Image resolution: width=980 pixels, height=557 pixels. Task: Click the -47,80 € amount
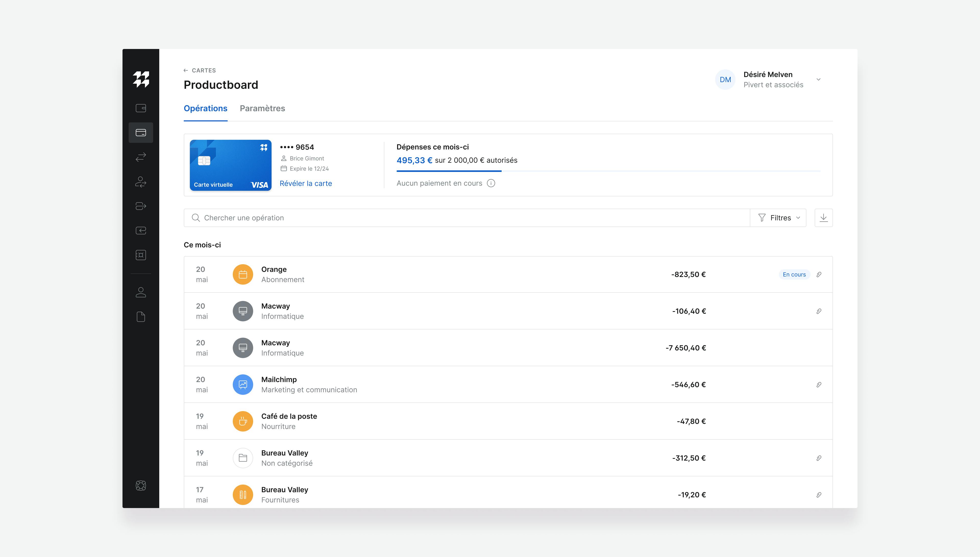691,421
